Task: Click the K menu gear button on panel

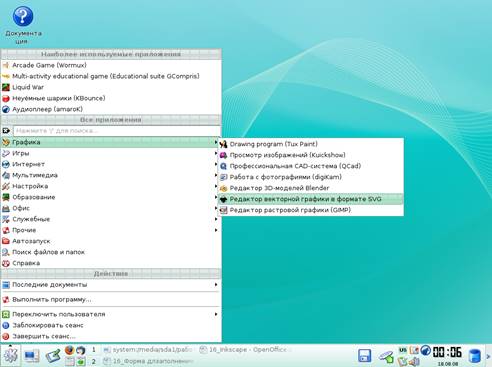Action: 10,356
